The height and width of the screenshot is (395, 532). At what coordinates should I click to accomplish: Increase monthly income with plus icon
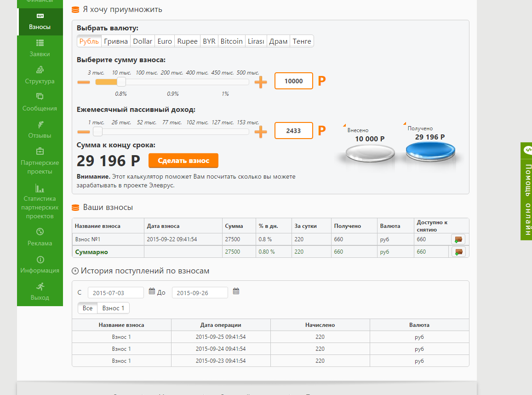pos(261,132)
